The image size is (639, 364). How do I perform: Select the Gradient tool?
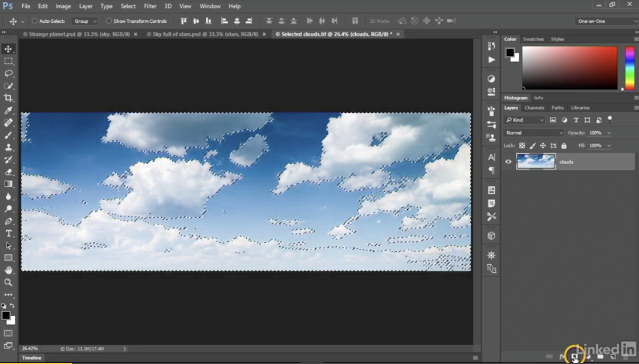tap(8, 184)
